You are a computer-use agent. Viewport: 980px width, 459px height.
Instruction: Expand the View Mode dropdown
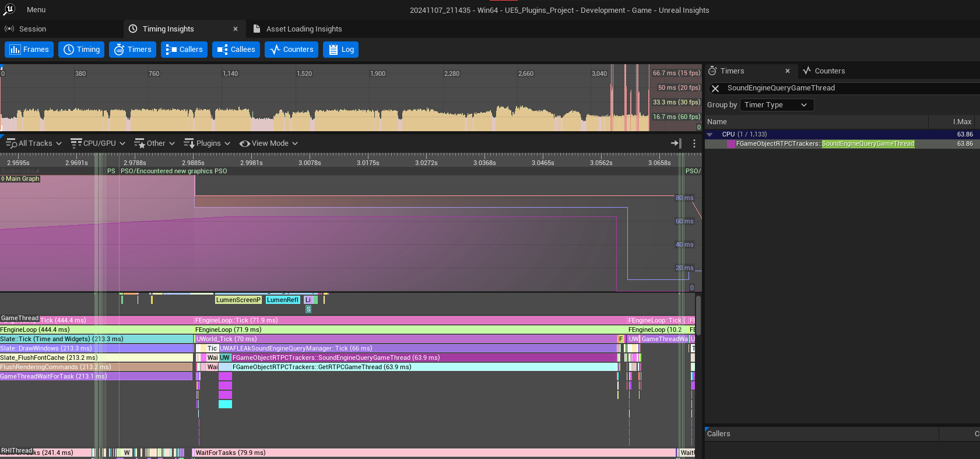[269, 143]
